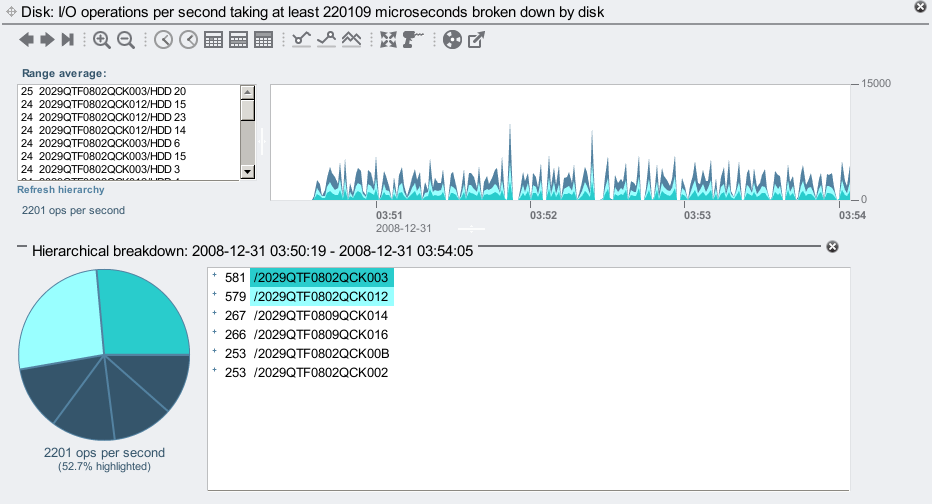This screenshot has width=932, height=504.
Task: Click the round film-reel style toolbar icon
Action: [452, 40]
